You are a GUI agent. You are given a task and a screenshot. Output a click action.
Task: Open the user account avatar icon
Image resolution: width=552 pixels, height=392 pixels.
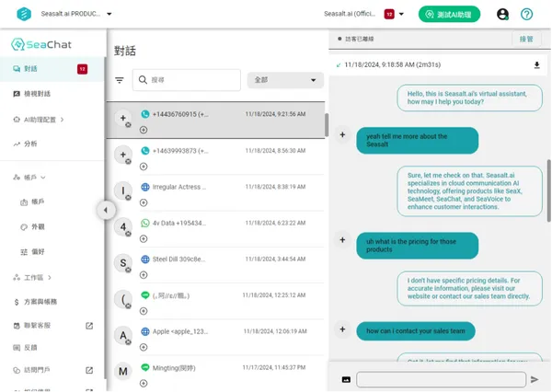pyautogui.click(x=502, y=14)
